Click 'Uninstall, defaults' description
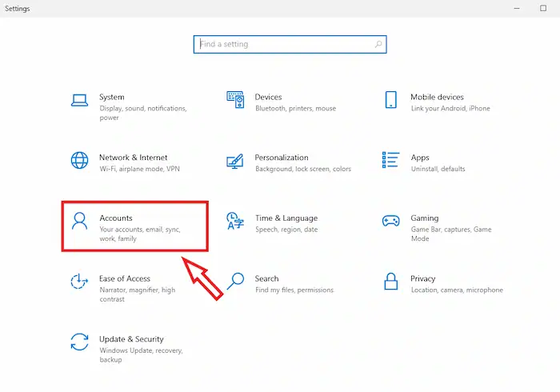 pyautogui.click(x=438, y=169)
